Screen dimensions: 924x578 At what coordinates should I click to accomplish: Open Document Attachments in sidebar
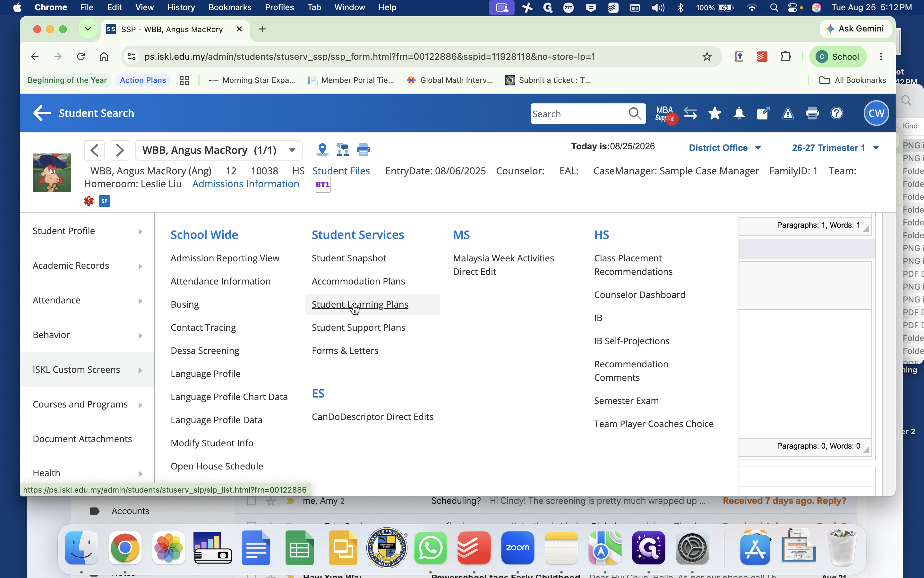coord(82,439)
